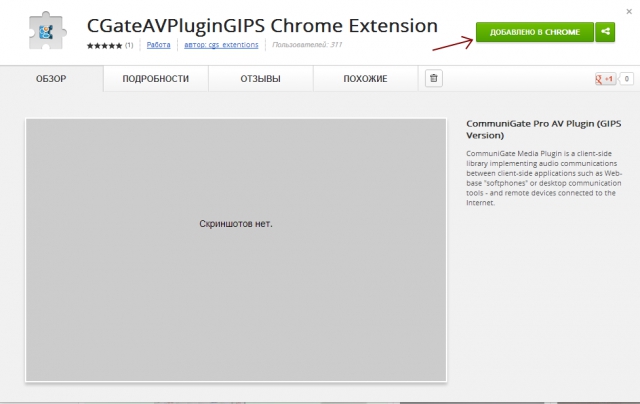
Task: Close the extension dialog with X
Action: coord(629,11)
